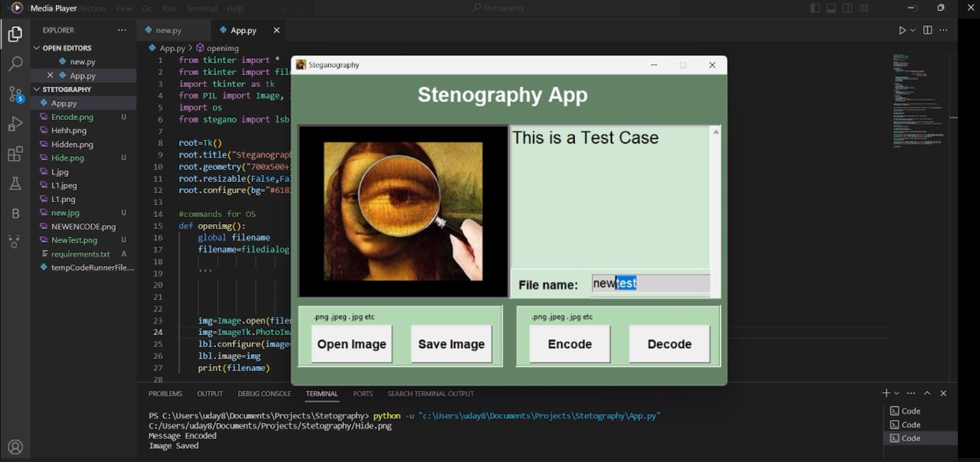Select the highlighted third Code terminal
Screen dimensions: 980x462
920,438
